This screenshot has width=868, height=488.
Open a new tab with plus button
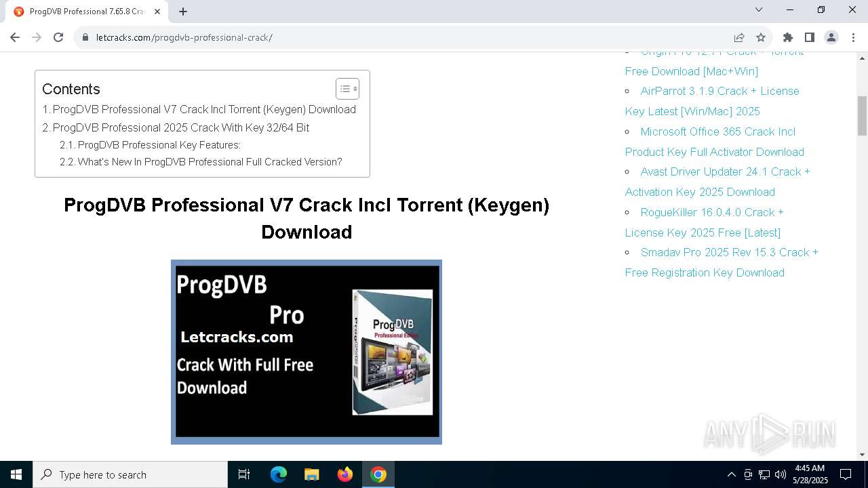[183, 12]
